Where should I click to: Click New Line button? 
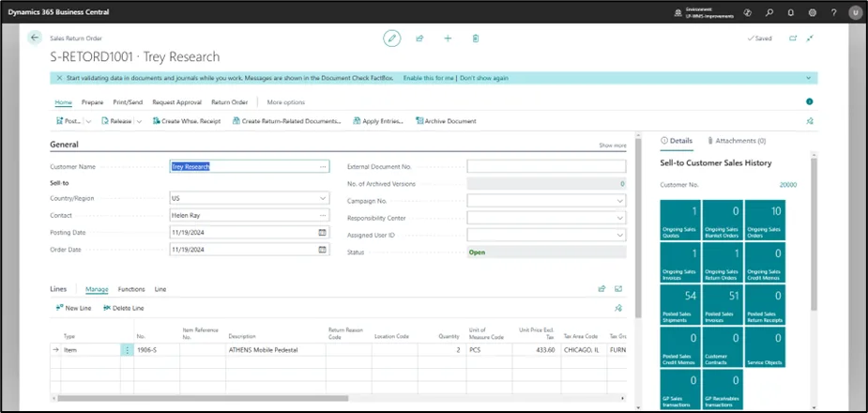(x=73, y=308)
